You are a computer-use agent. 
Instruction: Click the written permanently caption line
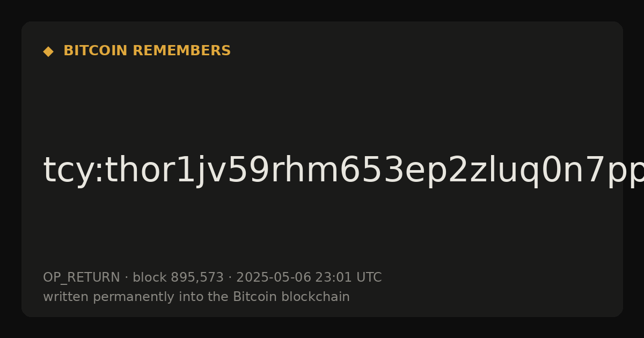(x=196, y=297)
